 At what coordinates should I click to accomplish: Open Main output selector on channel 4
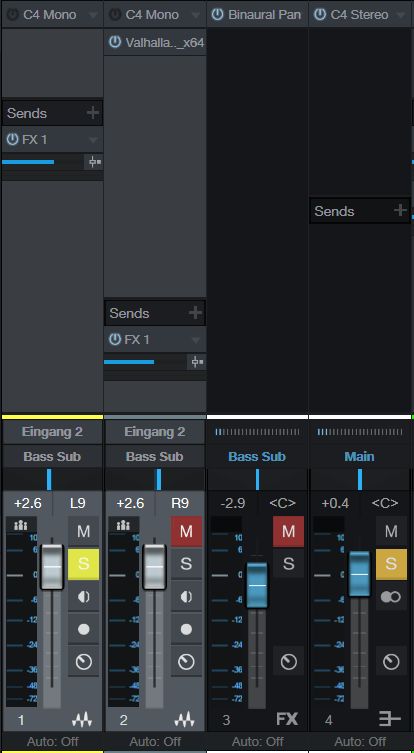[359, 456]
